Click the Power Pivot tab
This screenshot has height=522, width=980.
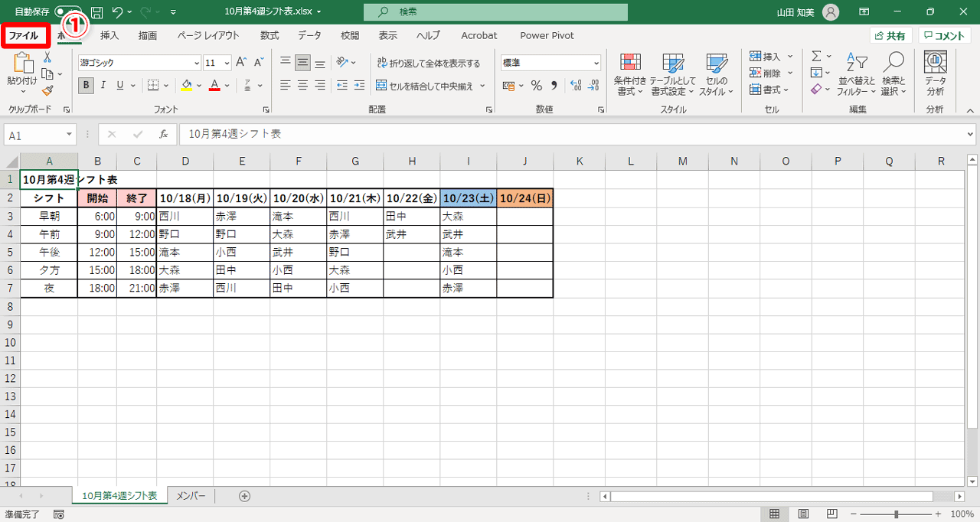point(547,35)
